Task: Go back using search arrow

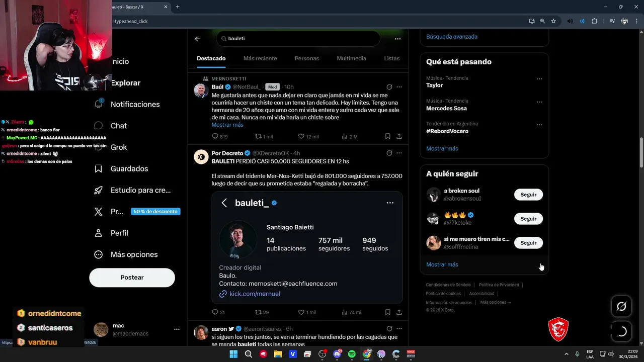Action: point(198,39)
